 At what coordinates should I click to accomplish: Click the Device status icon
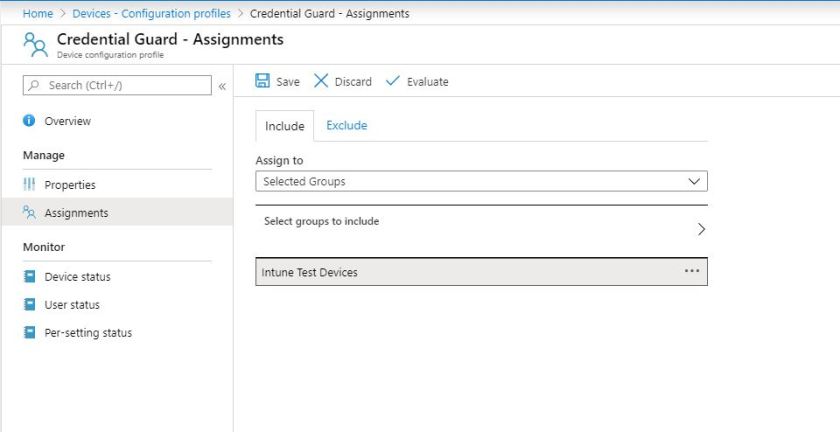click(29, 277)
